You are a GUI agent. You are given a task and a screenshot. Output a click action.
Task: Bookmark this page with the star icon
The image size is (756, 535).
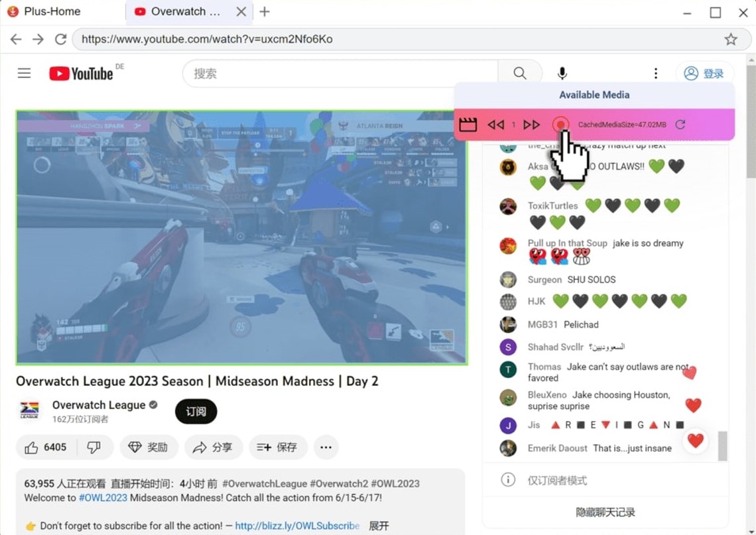click(x=731, y=39)
